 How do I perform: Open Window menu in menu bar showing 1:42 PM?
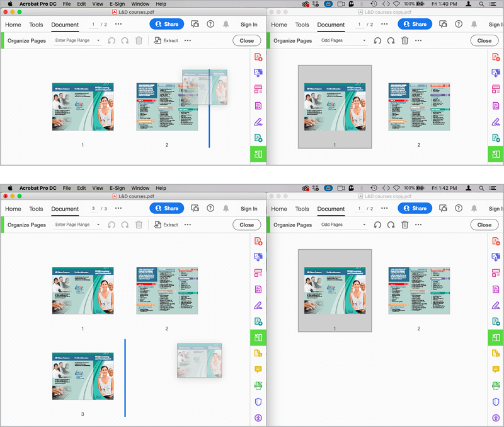pyautogui.click(x=140, y=188)
